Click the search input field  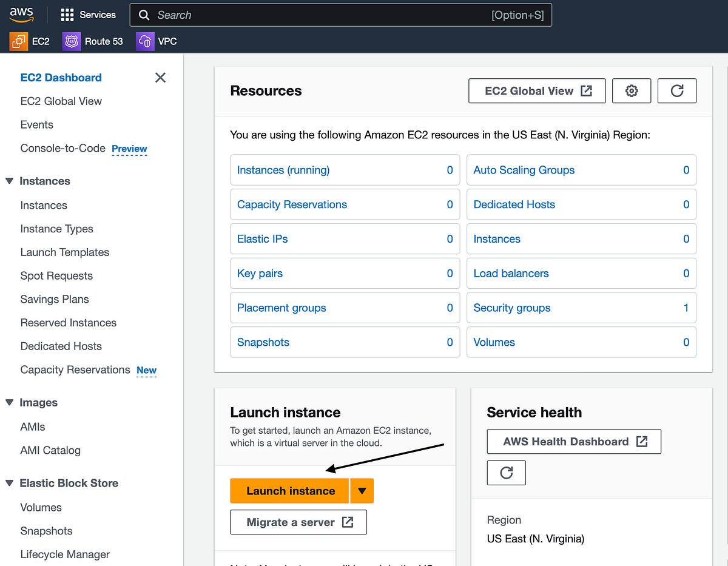[340, 15]
